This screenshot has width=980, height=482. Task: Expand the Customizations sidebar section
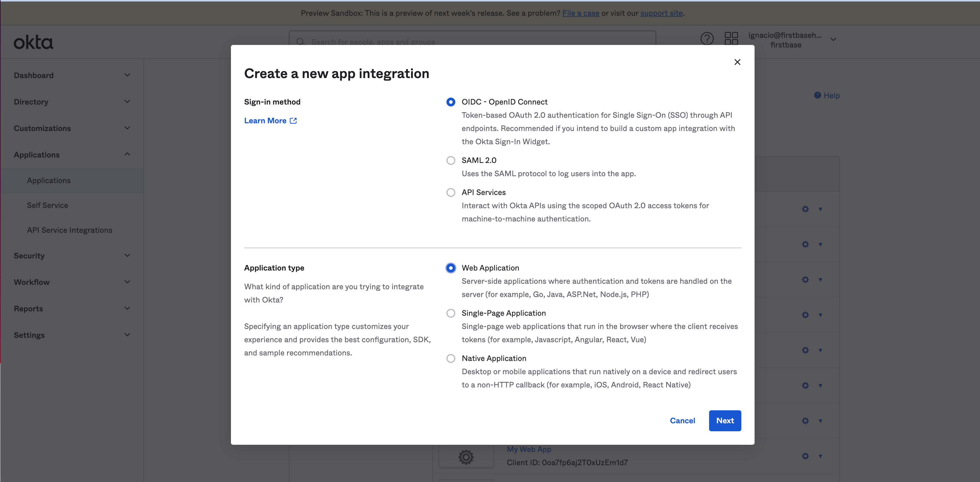(x=72, y=128)
